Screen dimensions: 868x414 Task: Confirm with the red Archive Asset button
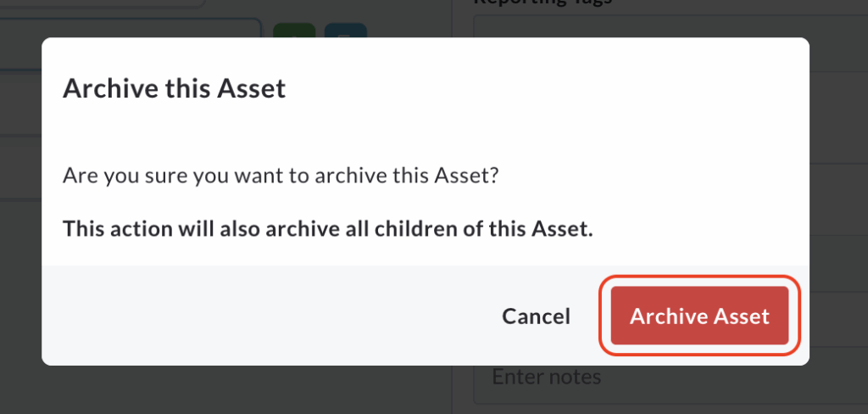tap(699, 316)
